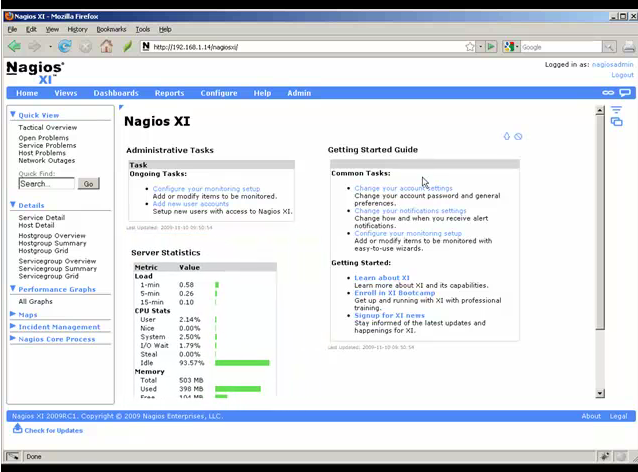
Task: Open the nagiosadmin account link
Action: point(612,64)
